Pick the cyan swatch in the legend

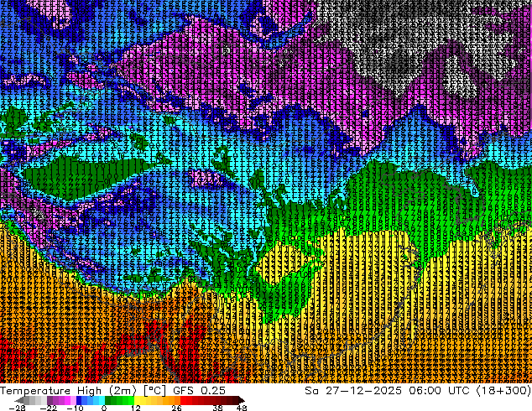[x=102, y=400]
